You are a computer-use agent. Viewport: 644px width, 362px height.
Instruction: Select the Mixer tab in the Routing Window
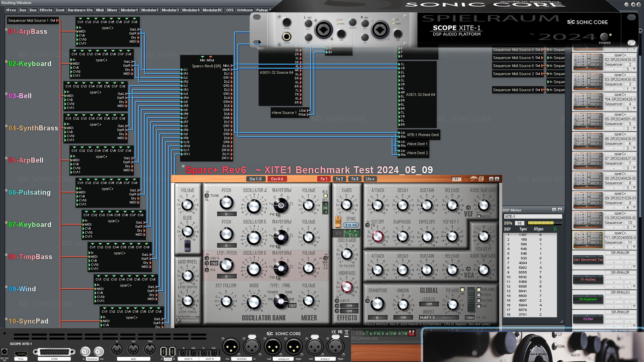[112, 10]
